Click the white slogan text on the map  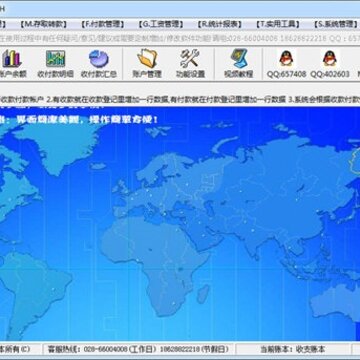[79, 120]
